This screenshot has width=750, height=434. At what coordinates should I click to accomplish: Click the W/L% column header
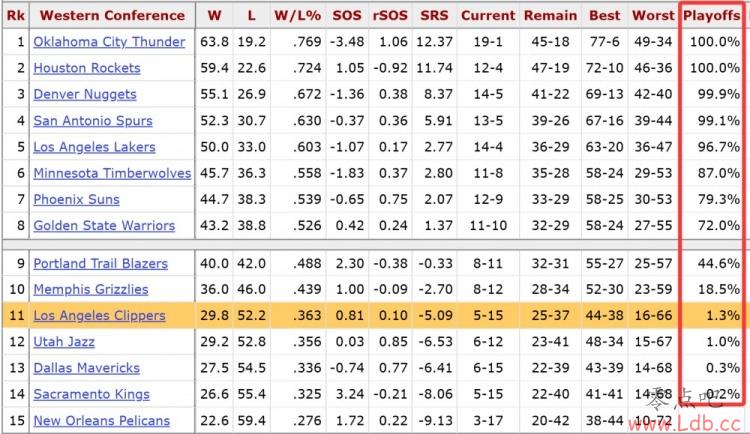pos(296,15)
